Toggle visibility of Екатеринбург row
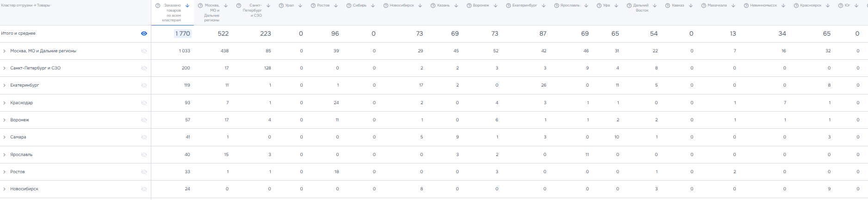868x200 pixels. click(x=144, y=85)
